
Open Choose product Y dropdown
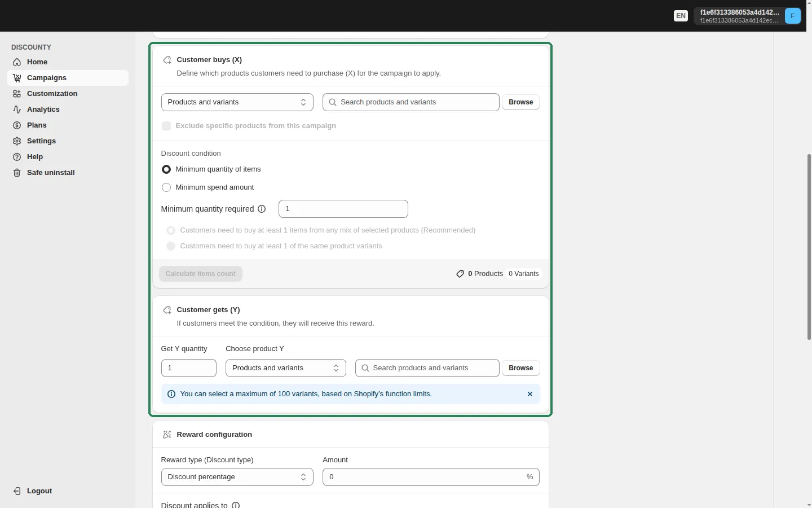[286, 368]
